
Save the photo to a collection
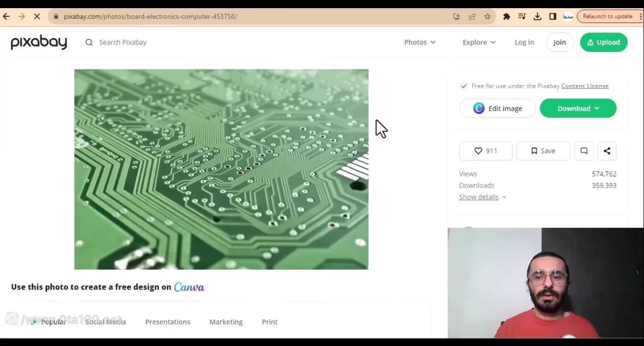click(543, 151)
